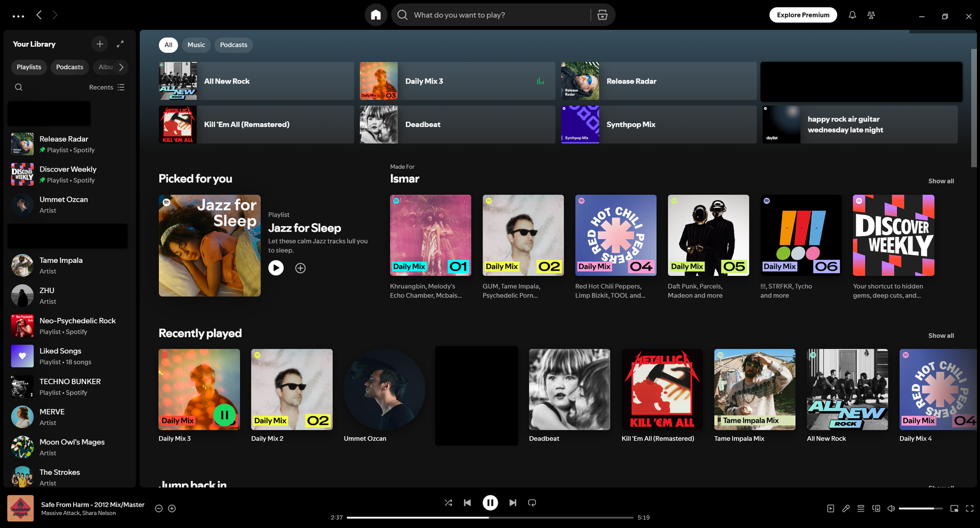Open the lyrics view
Screen dimensions: 980x528
pyautogui.click(x=846, y=508)
